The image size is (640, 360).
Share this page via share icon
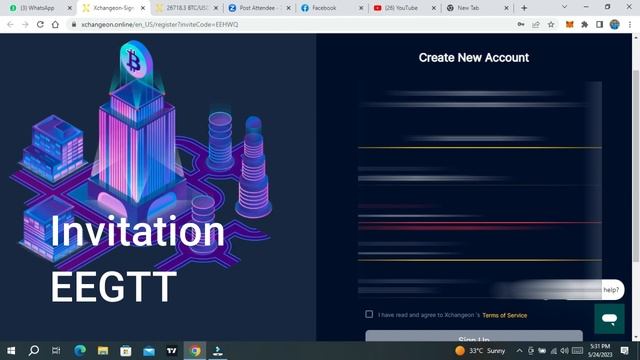pyautogui.click(x=536, y=24)
